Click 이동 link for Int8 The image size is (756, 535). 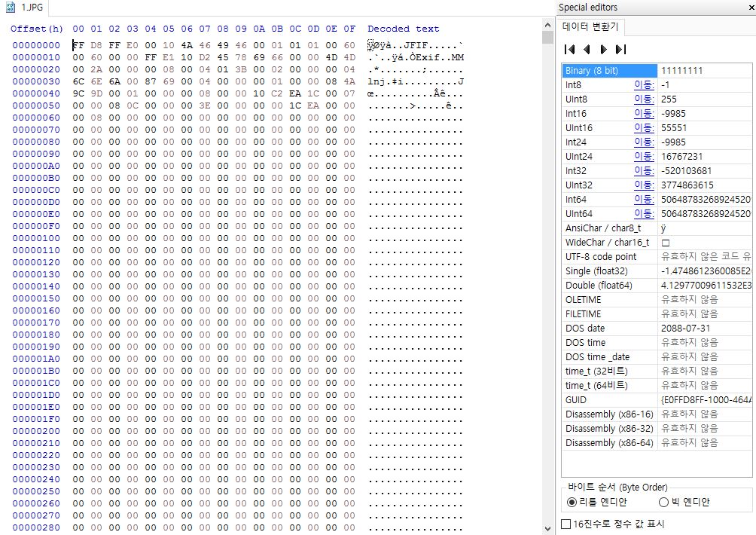point(644,85)
